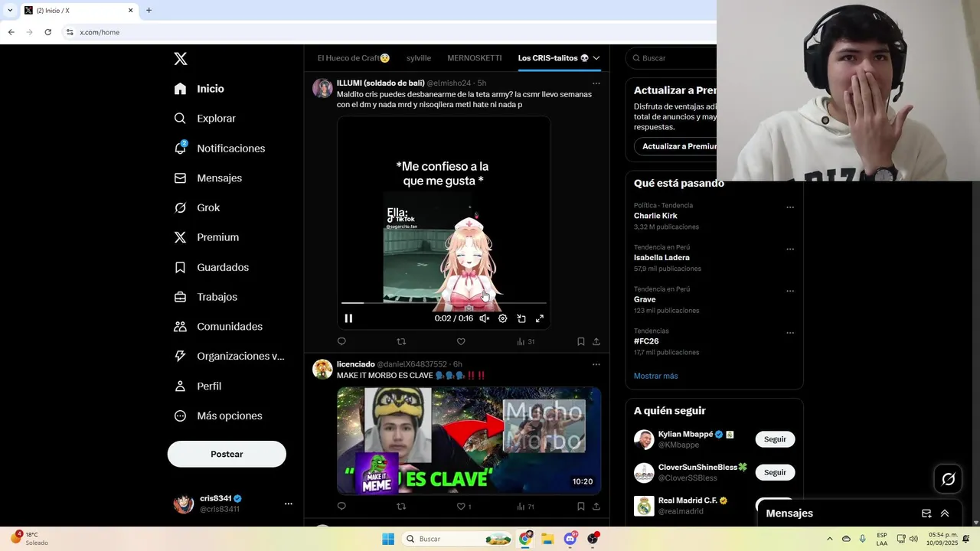Open Trabajos in the sidebar

click(x=205, y=297)
